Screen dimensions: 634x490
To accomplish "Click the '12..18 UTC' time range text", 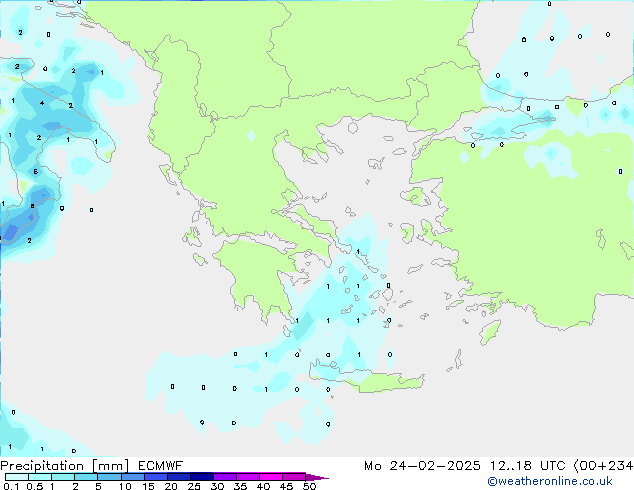I will tap(528, 466).
